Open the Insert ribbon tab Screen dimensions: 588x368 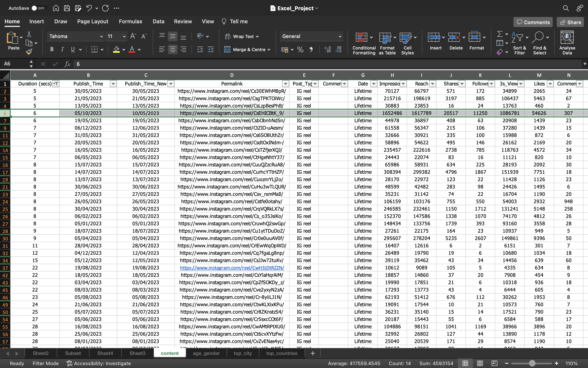(37, 21)
